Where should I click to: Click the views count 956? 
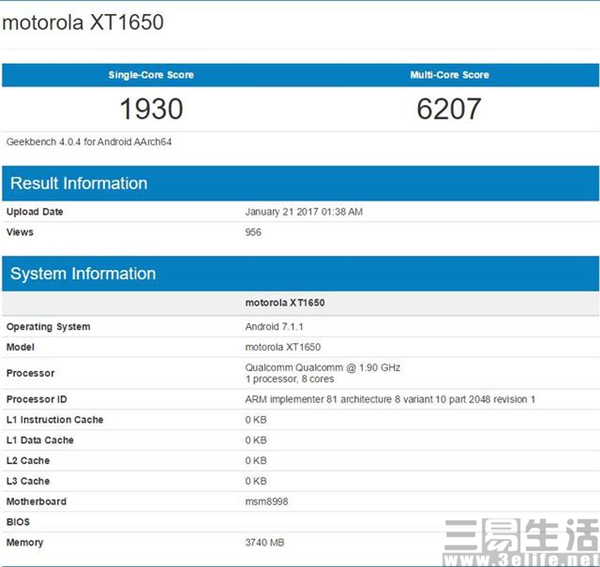coord(253,232)
